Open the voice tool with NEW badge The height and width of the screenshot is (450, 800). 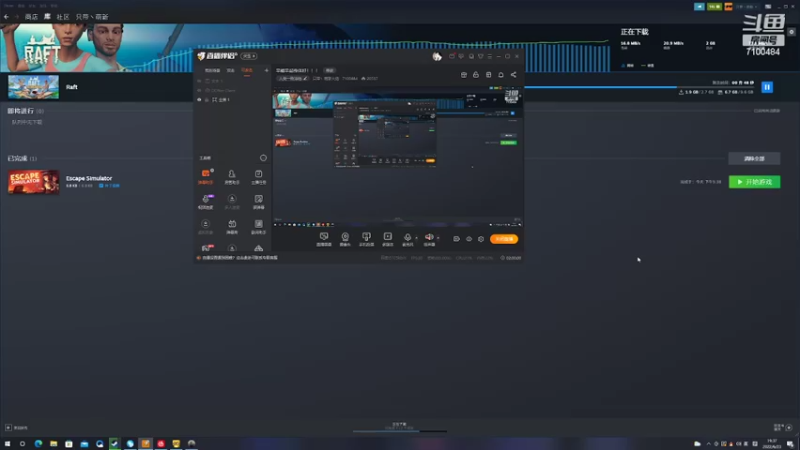click(x=206, y=202)
